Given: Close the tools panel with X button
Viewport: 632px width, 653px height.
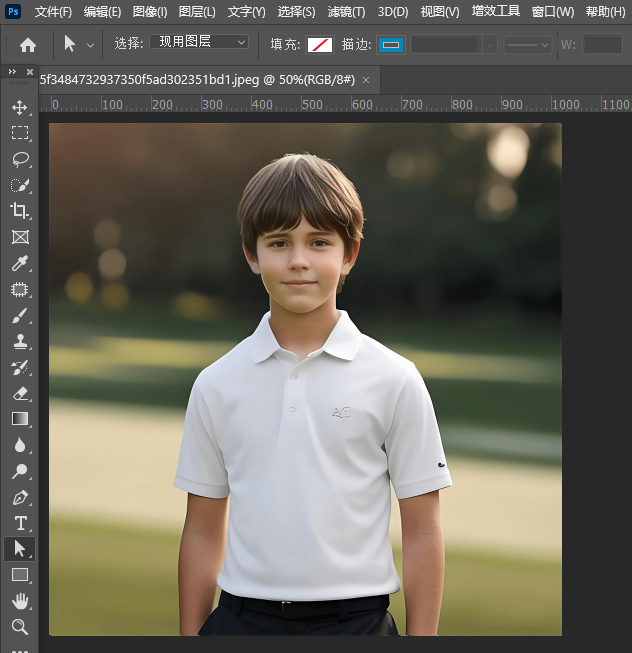Looking at the screenshot, I should tap(30, 72).
